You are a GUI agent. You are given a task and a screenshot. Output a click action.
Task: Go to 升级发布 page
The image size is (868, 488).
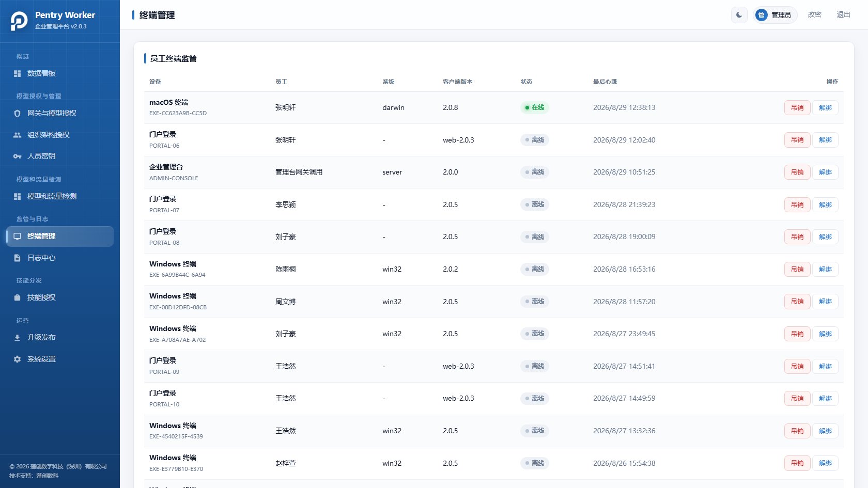[x=60, y=338]
